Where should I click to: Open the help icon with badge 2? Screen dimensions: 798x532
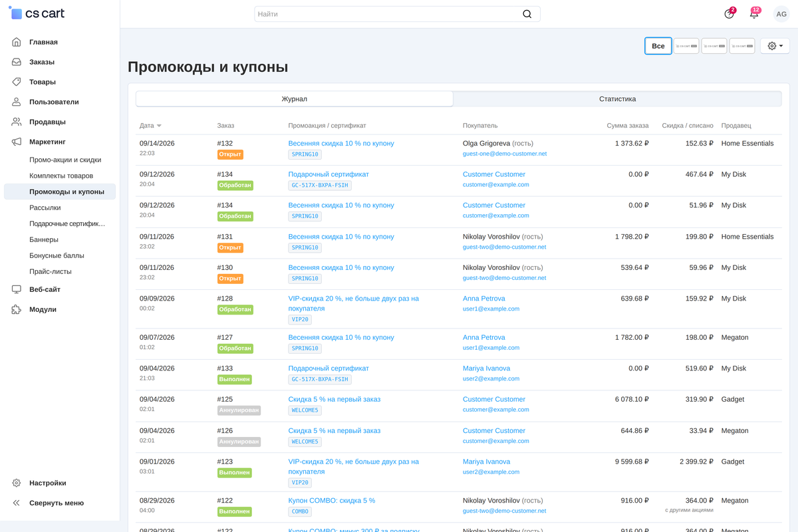tap(730, 14)
